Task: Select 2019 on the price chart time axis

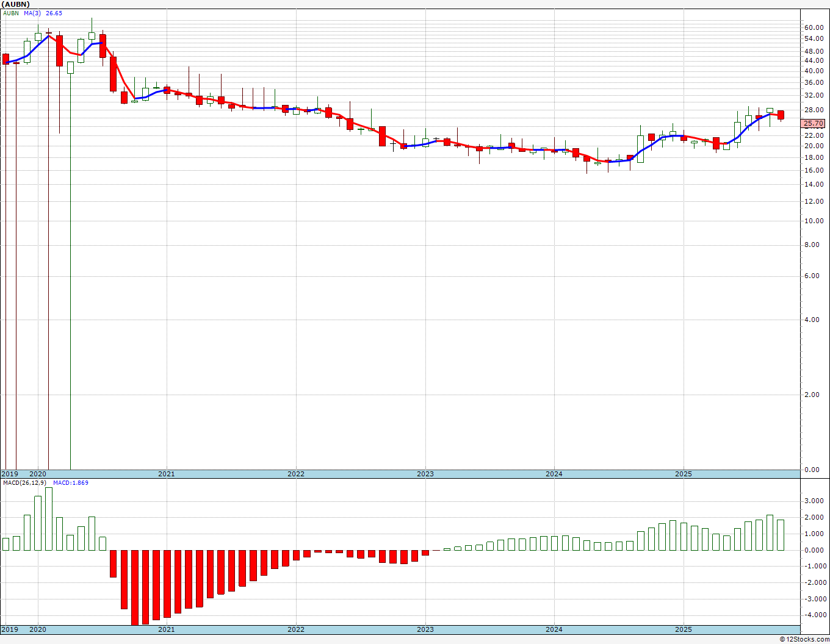Action: [x=10, y=474]
